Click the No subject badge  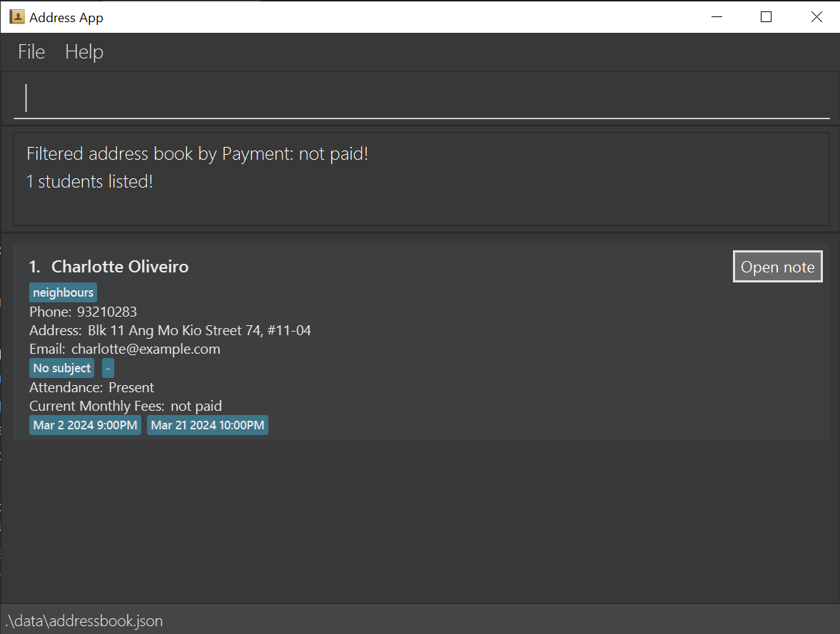coord(61,367)
